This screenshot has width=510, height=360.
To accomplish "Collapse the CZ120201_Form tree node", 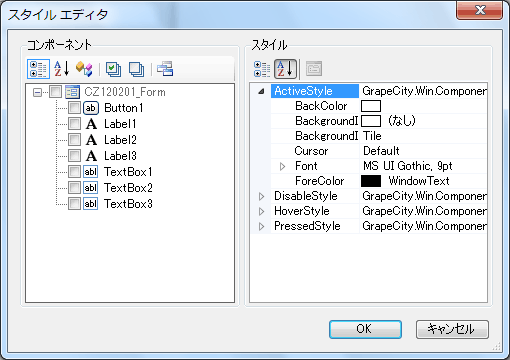I will pyautogui.click(x=38, y=92).
